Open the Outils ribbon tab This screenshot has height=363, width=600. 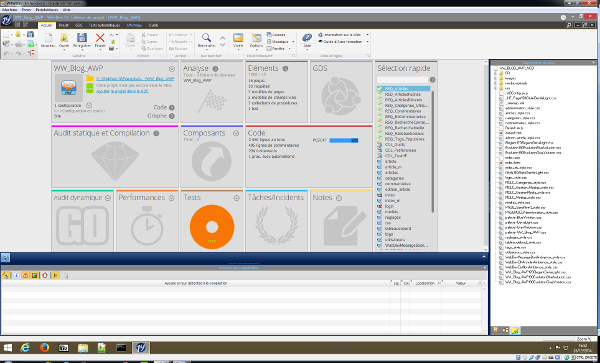(153, 25)
